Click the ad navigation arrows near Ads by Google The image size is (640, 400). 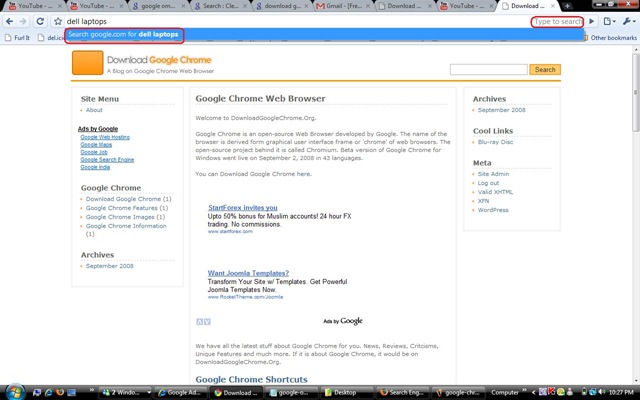pyautogui.click(x=203, y=321)
